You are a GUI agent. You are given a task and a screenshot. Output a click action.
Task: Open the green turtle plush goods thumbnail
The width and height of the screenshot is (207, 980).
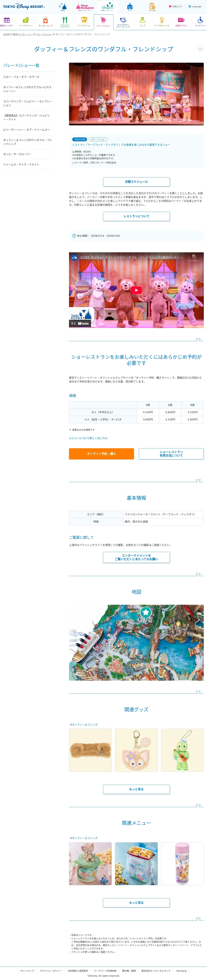click(x=182, y=750)
